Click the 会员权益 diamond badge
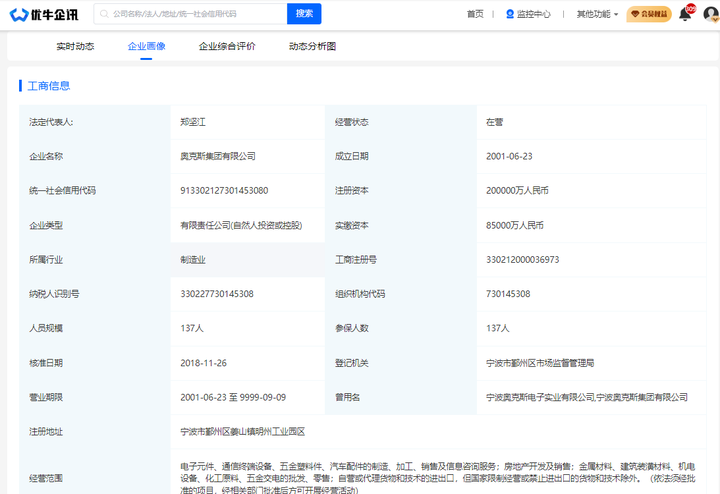This screenshot has height=494, width=720. (649, 14)
